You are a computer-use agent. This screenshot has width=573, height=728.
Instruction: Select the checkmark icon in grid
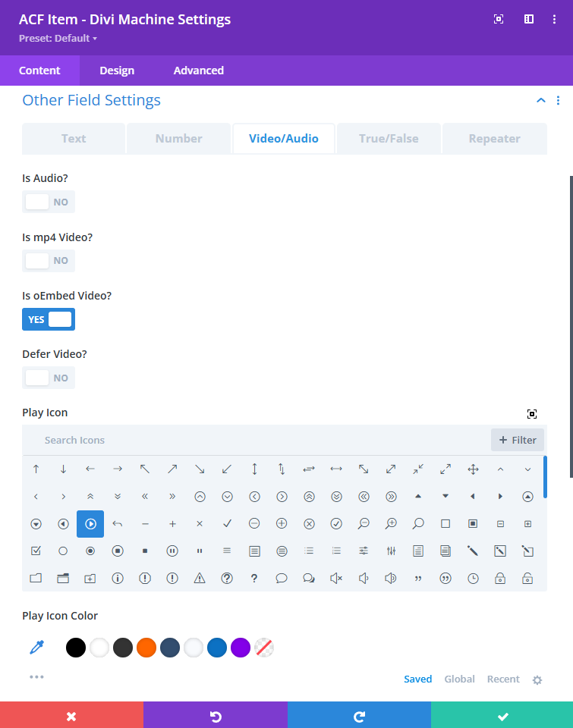(227, 524)
